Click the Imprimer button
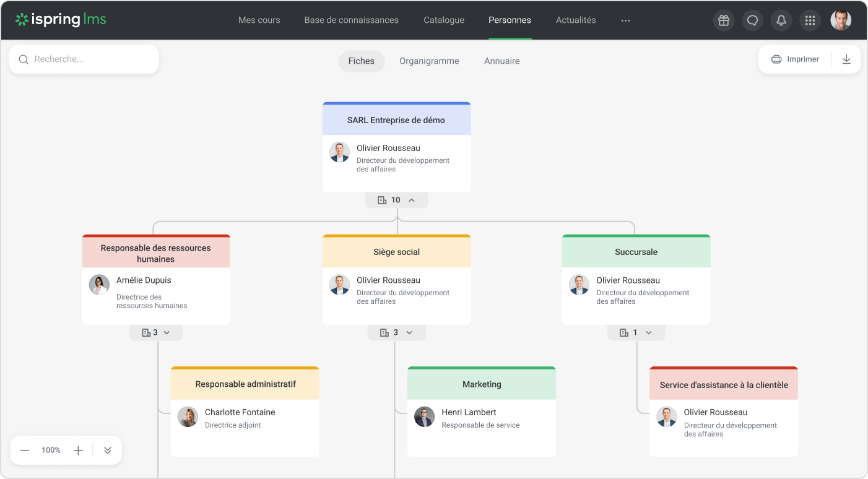Viewport: 868px width, 479px height. (x=795, y=59)
